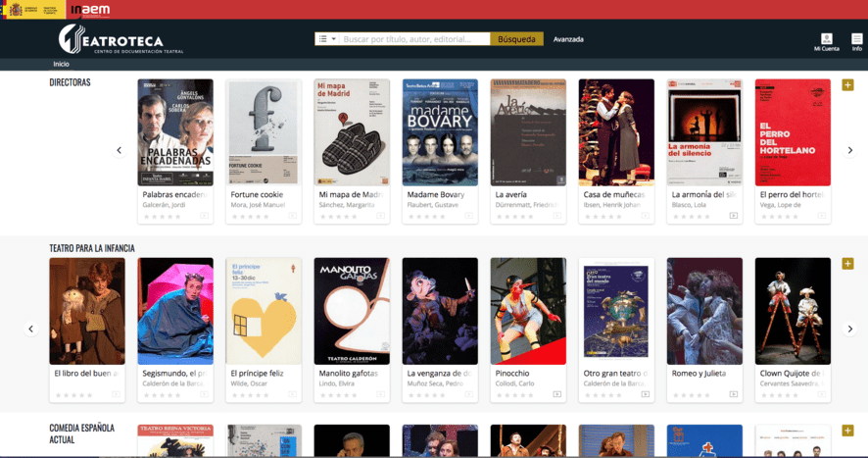Click video icon on Pinocchio card

click(x=556, y=394)
